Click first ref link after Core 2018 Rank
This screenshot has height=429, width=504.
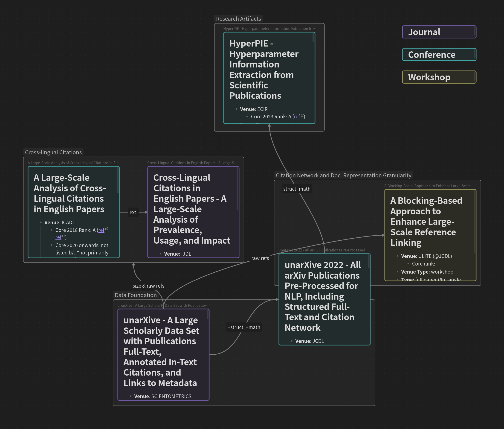101,230
